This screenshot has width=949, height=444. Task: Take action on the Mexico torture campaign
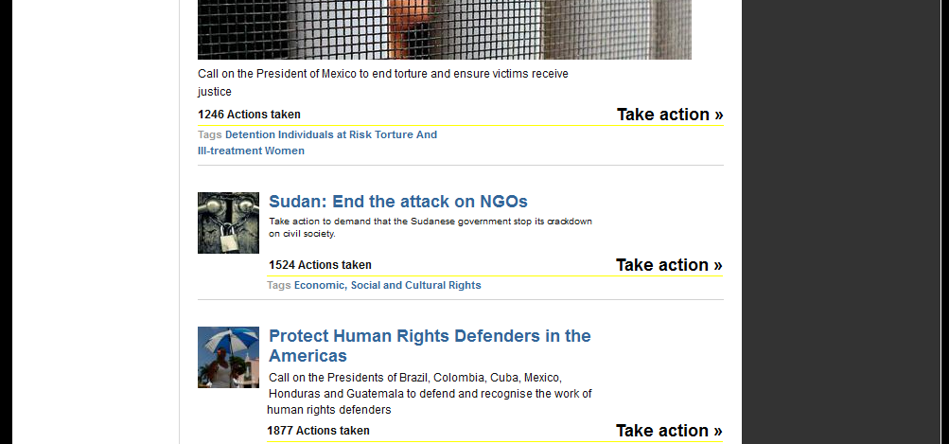point(670,114)
